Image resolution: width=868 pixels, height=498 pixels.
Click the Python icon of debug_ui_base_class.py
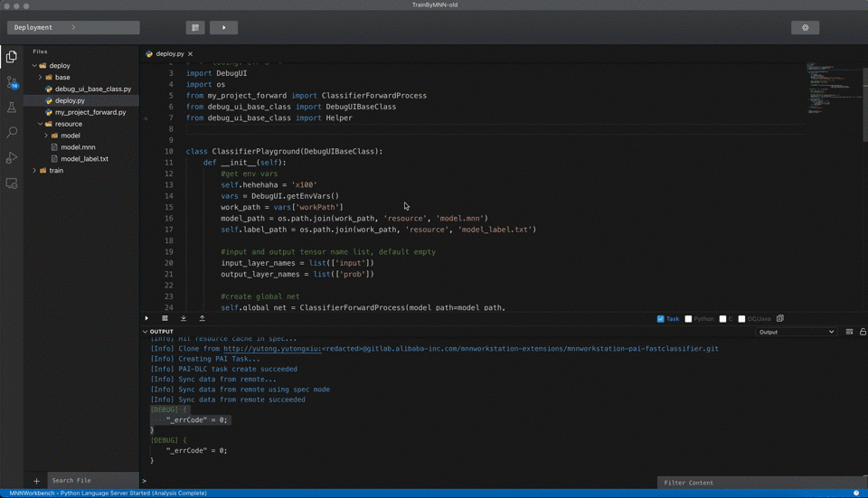(x=49, y=89)
